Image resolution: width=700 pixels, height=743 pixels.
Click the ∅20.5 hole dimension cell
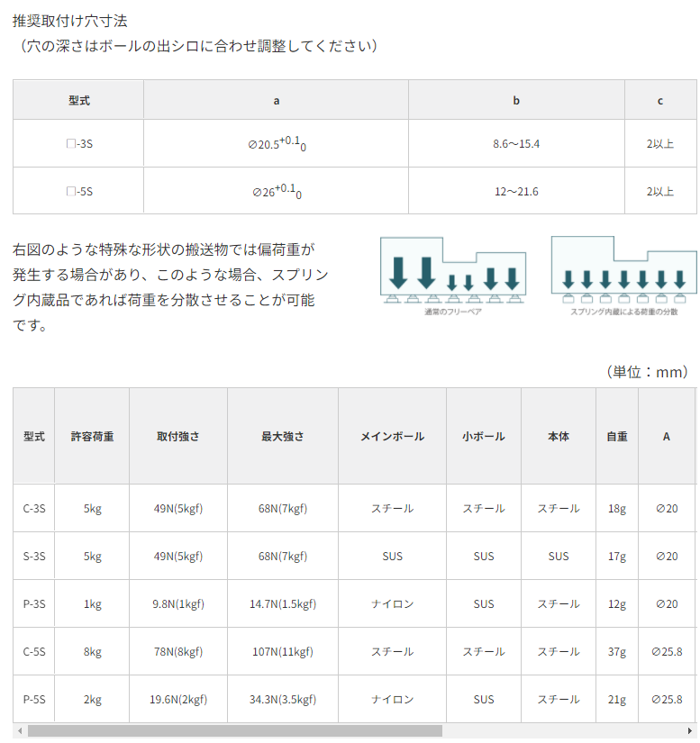coord(276,144)
